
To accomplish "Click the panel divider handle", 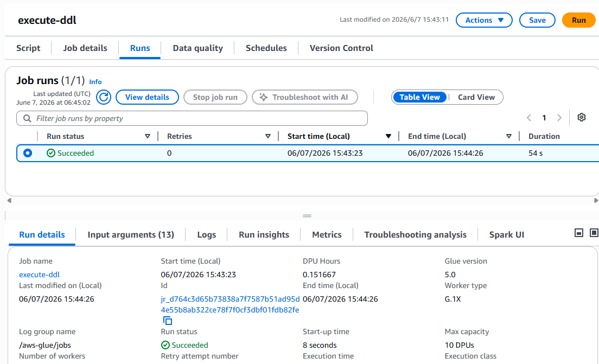I will (x=307, y=216).
